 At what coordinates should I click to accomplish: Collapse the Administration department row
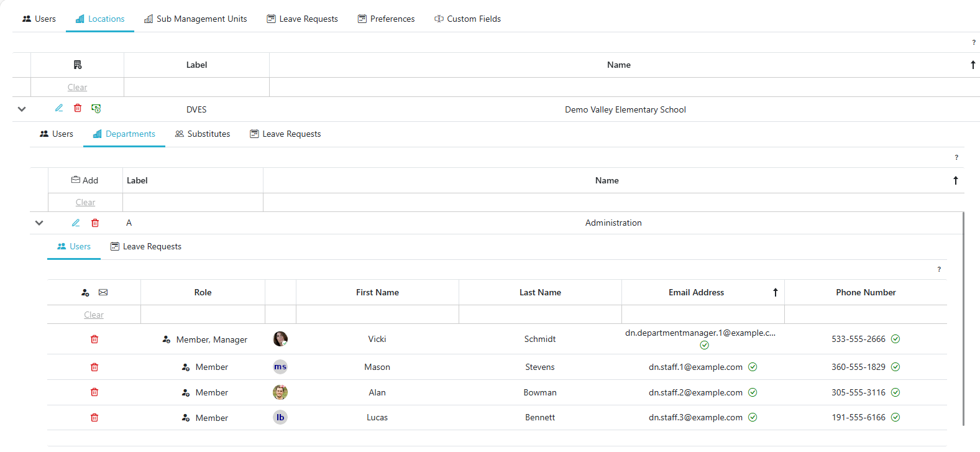click(x=39, y=223)
